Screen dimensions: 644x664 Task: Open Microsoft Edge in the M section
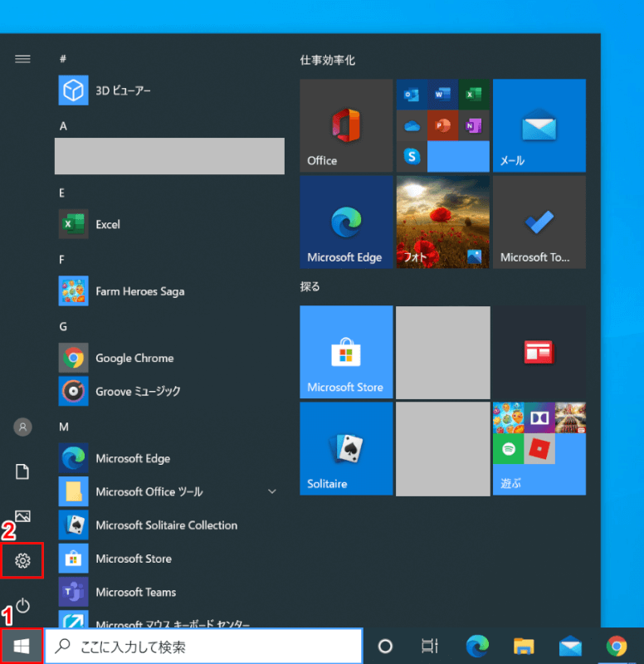click(169, 458)
